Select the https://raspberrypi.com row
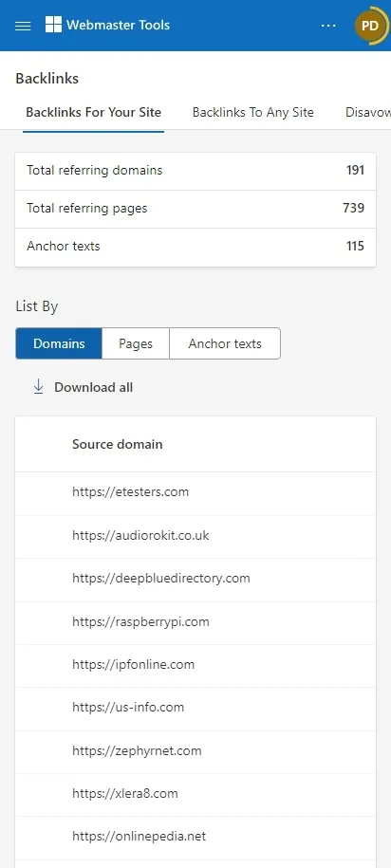391x868 pixels. 195,621
